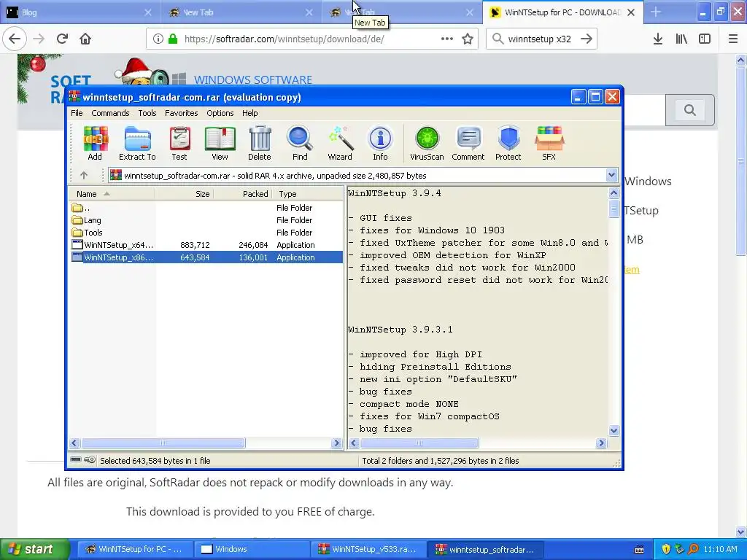Go back in Firefox
Screen dimensions: 747x560
click(x=15, y=39)
